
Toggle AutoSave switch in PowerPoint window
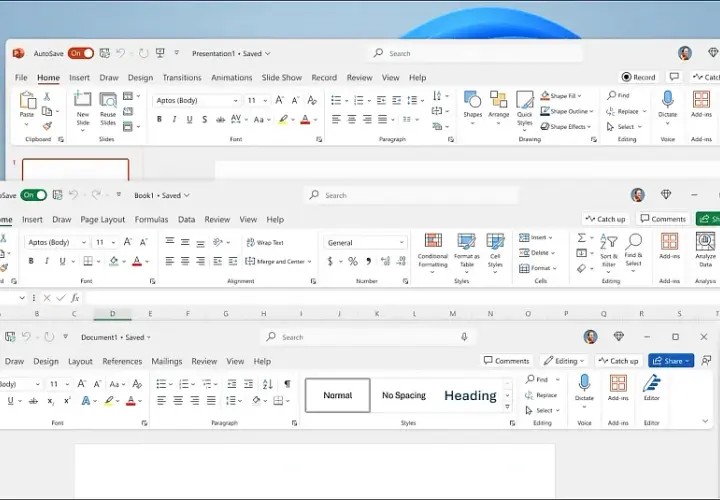click(80, 53)
